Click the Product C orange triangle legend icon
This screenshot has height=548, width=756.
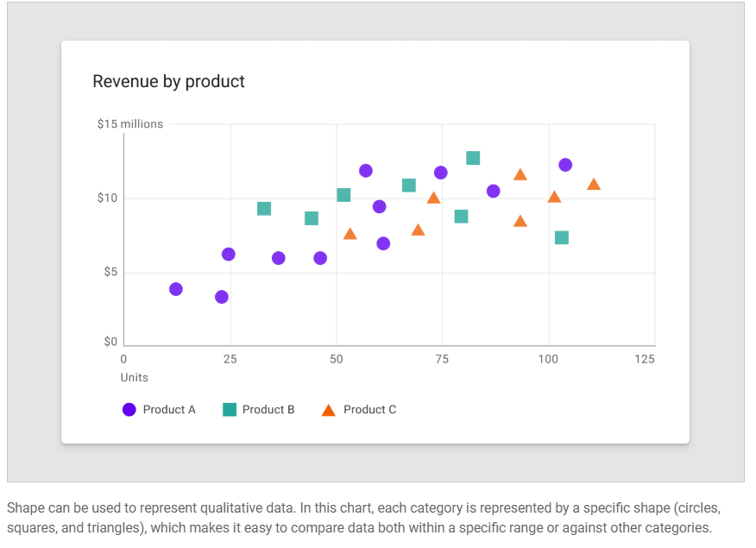[x=329, y=411]
